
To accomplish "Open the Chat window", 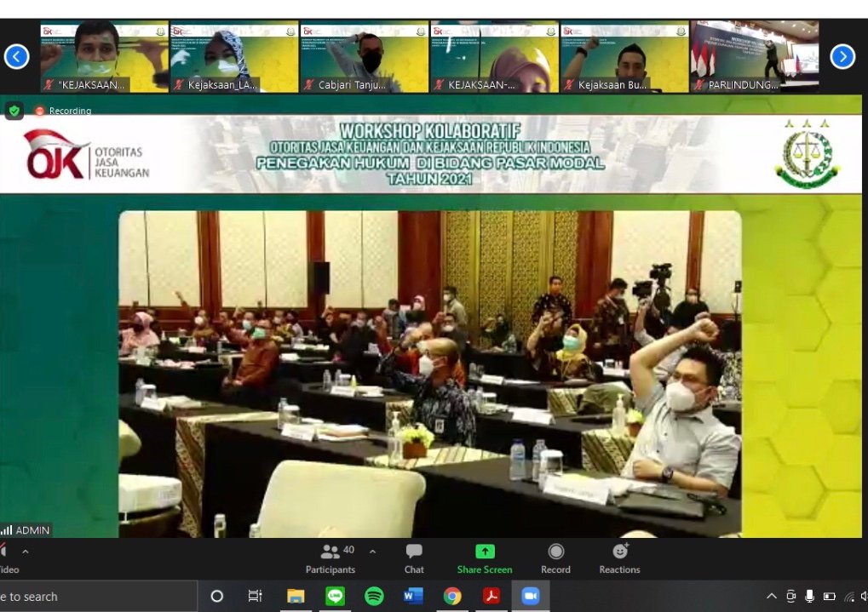I will click(x=414, y=558).
